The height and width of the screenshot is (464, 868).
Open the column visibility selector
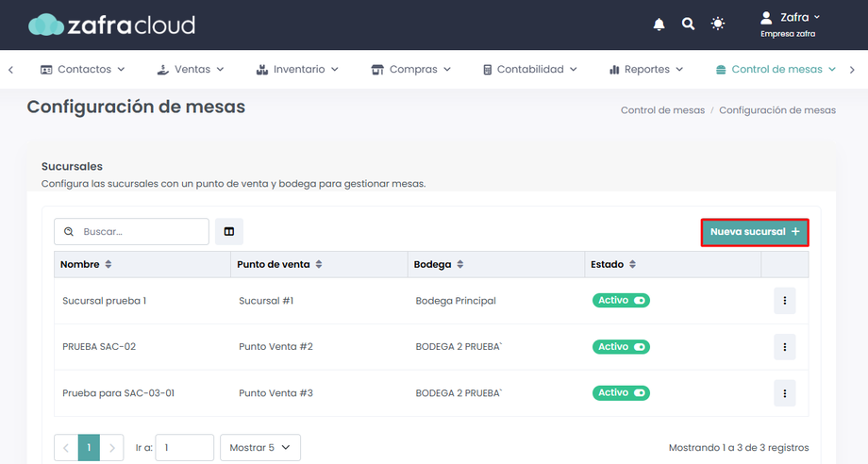point(229,231)
